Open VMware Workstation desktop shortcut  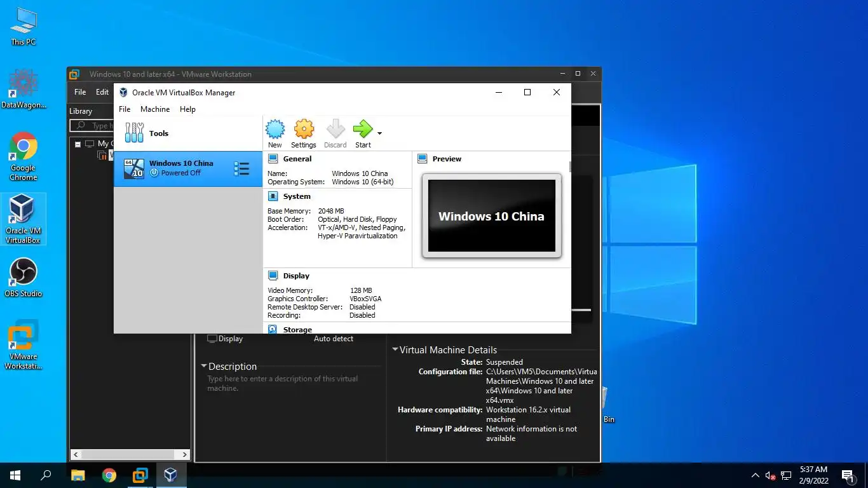point(24,345)
